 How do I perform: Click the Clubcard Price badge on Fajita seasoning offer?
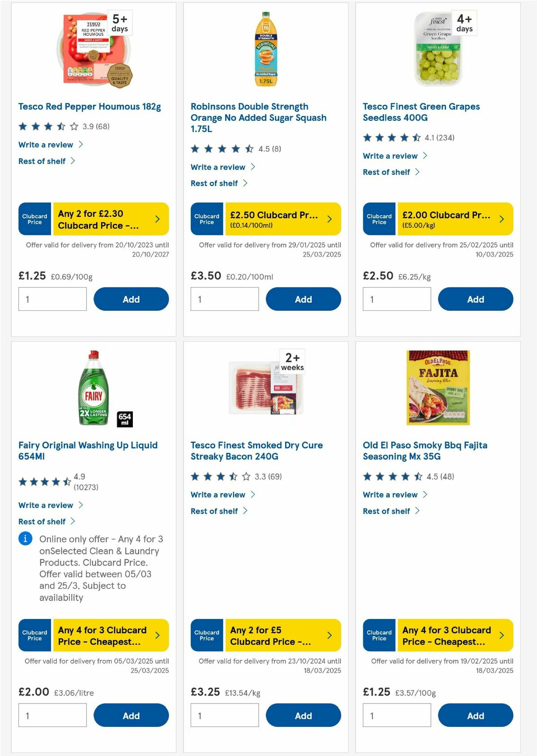click(x=379, y=635)
